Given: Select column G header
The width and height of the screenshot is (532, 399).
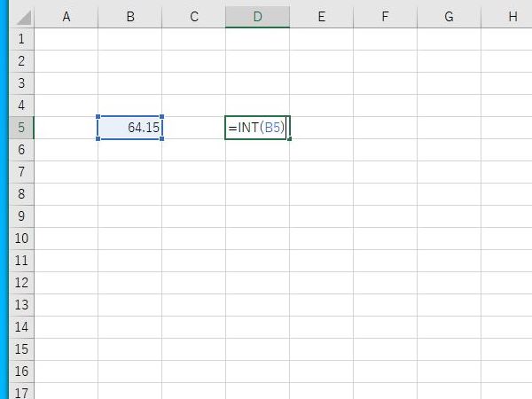Looking at the screenshot, I should (x=449, y=17).
